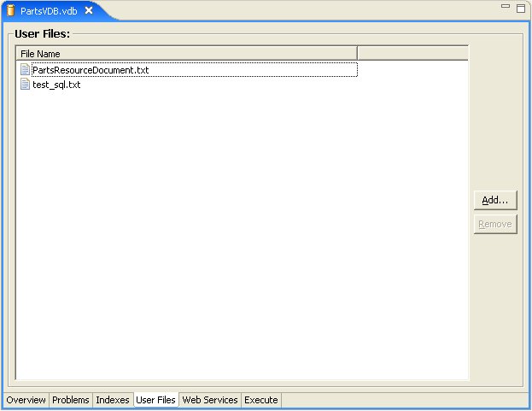532x411 pixels.
Task: Select the test_sql.txt file name
Action: tap(56, 85)
